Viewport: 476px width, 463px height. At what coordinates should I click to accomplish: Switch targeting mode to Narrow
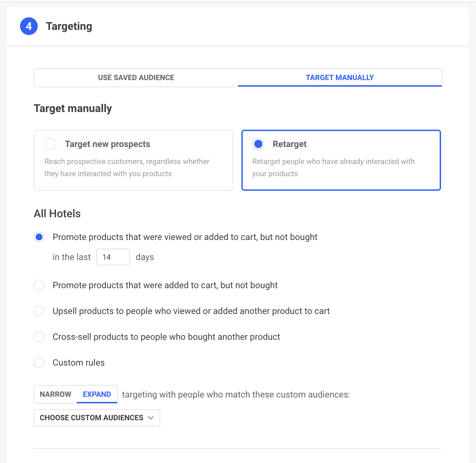[x=55, y=394]
